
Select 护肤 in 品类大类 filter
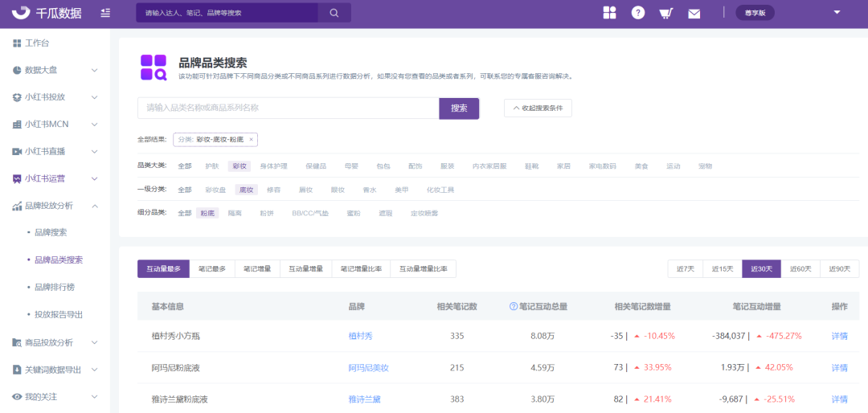212,166
